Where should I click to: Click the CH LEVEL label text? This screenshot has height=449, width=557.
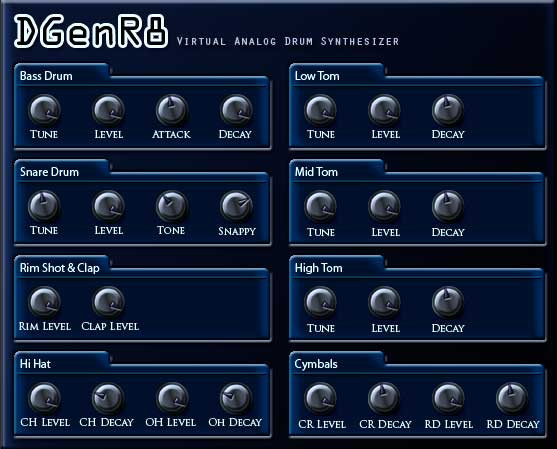(x=45, y=422)
